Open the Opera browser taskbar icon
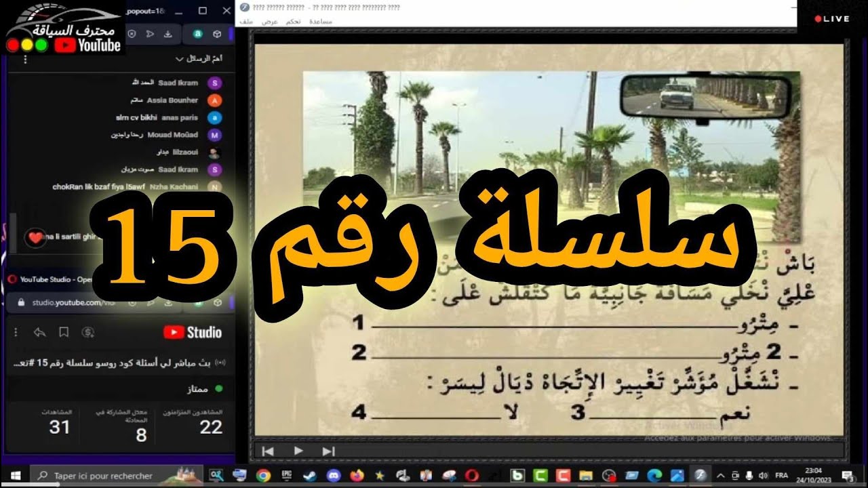 [x=473, y=476]
